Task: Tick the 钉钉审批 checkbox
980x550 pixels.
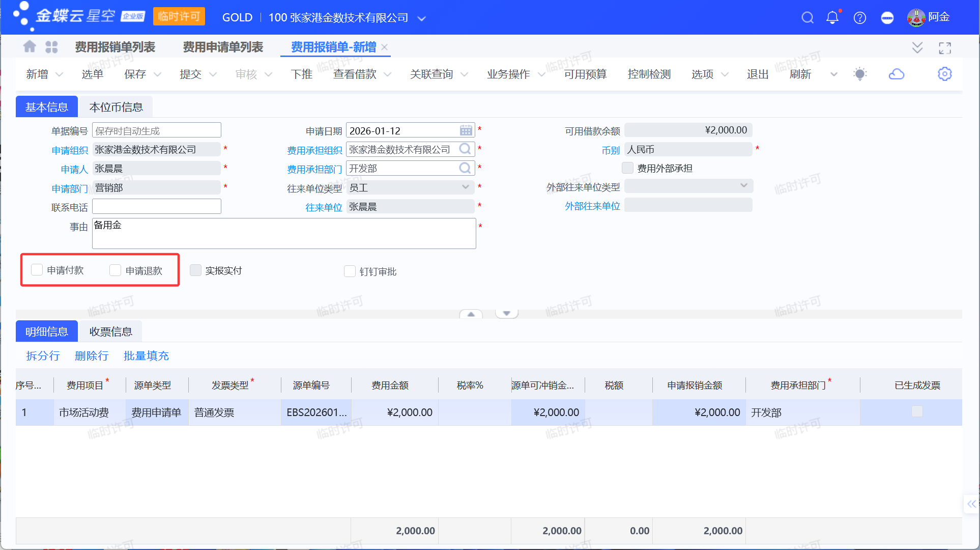Action: point(350,271)
